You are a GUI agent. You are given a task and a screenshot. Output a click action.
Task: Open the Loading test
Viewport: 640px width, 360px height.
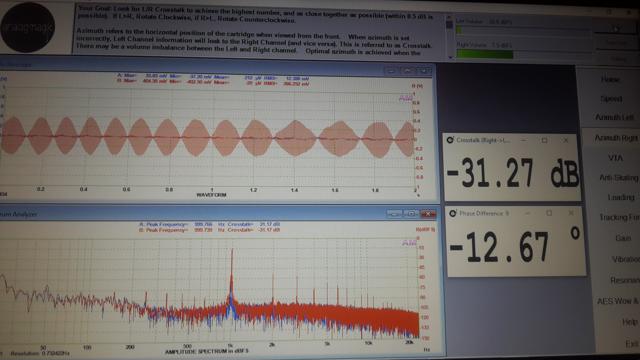pos(621,197)
